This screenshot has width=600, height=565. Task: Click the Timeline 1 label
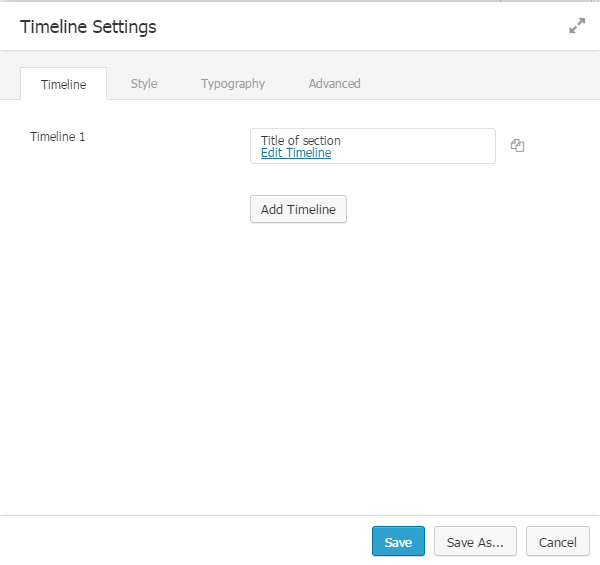(58, 137)
